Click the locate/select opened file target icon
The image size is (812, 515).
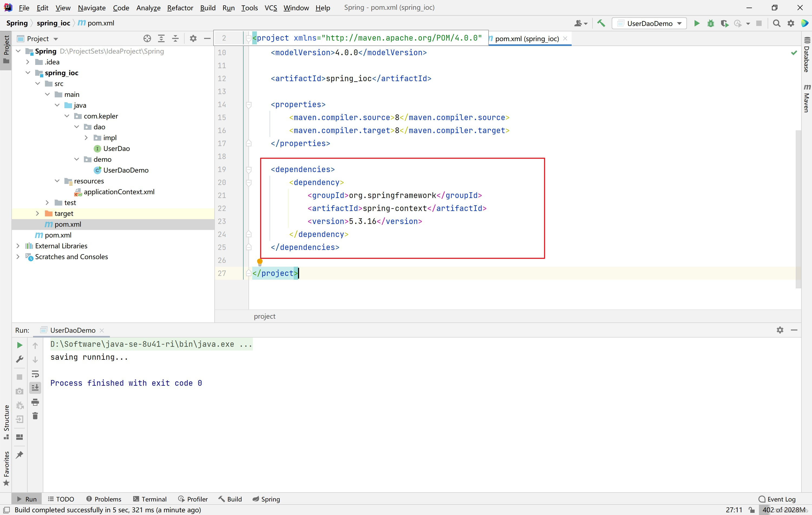[147, 38]
